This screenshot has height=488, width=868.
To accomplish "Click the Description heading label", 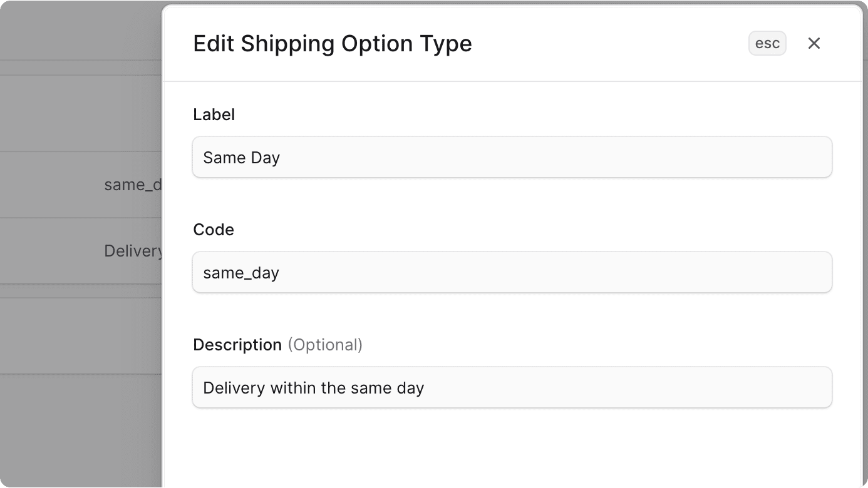I will click(x=237, y=344).
